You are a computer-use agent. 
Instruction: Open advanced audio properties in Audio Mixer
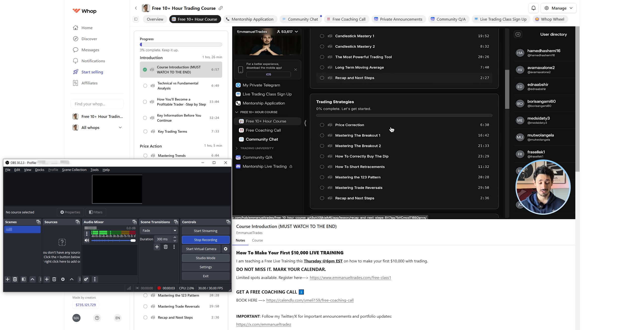point(86,279)
